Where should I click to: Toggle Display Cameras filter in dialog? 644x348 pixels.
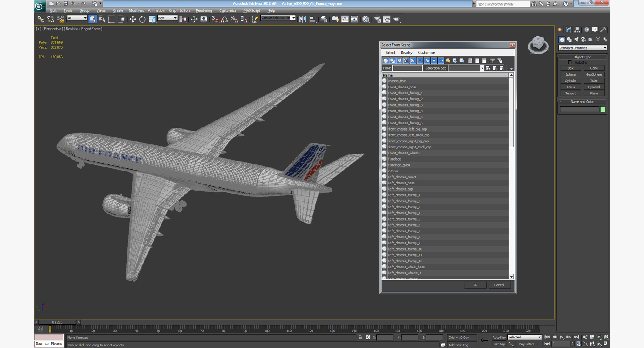tap(406, 60)
